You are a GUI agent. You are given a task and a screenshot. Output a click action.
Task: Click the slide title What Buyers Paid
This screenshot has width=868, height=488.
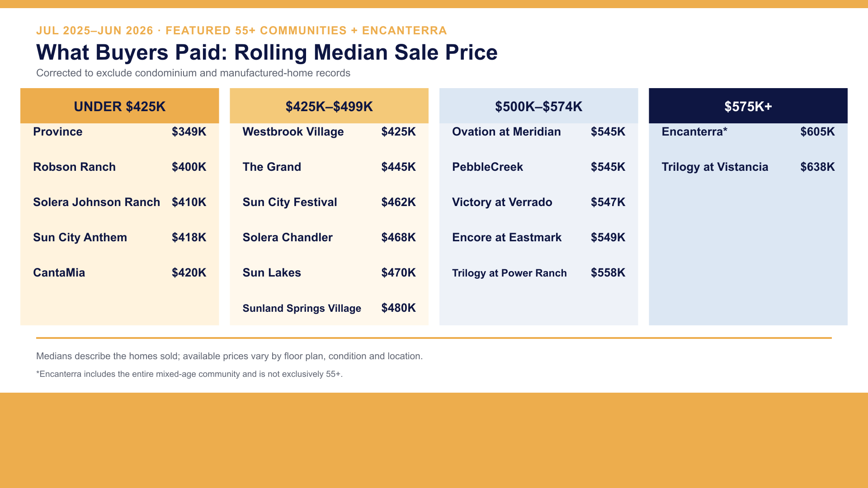(x=267, y=52)
